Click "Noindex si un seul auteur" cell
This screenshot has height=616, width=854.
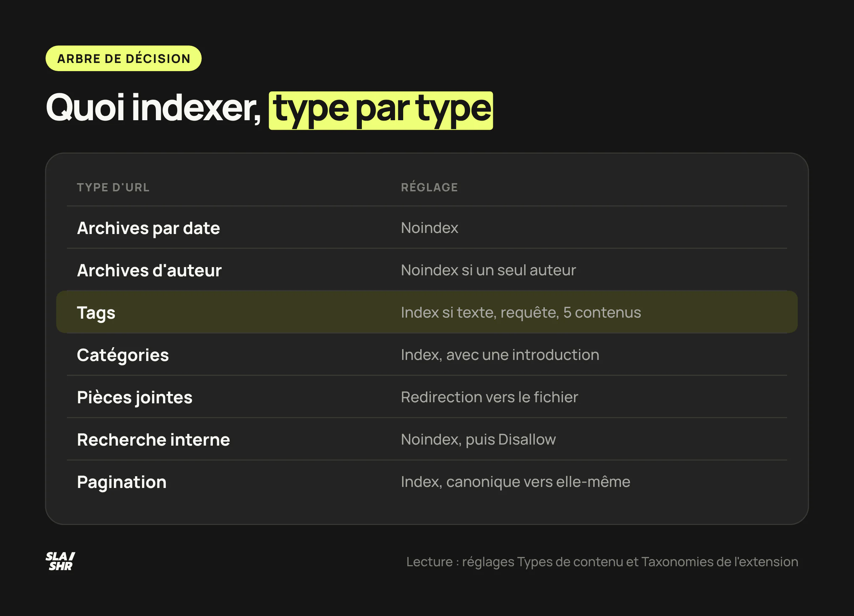[x=488, y=270]
